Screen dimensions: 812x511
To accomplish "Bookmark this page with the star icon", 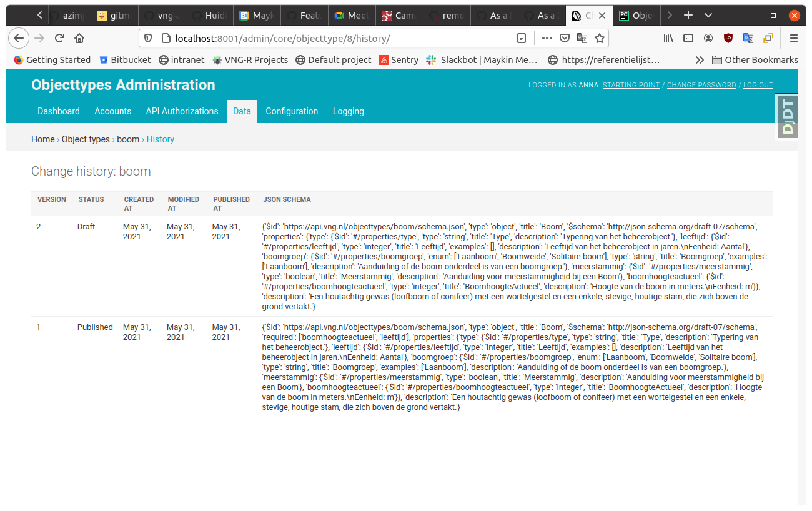I will pos(600,38).
